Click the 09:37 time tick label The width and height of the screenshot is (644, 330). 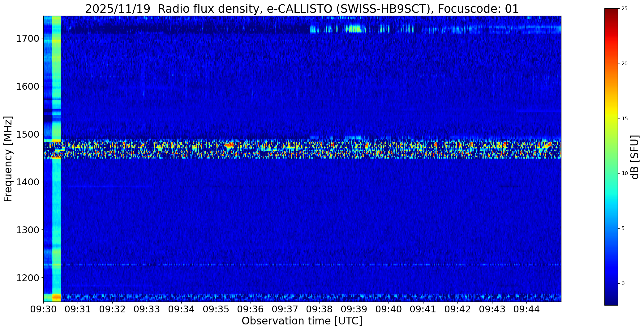(x=285, y=309)
